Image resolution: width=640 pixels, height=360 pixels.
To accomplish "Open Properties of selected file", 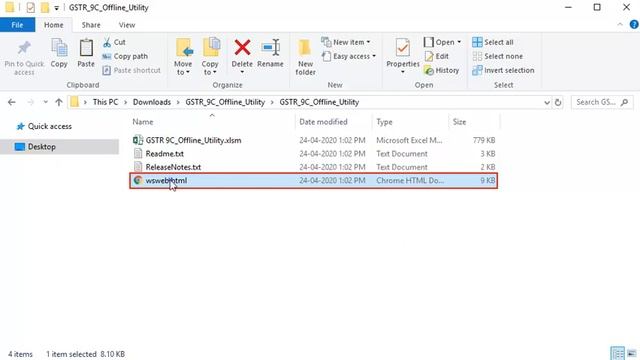I will [402, 52].
